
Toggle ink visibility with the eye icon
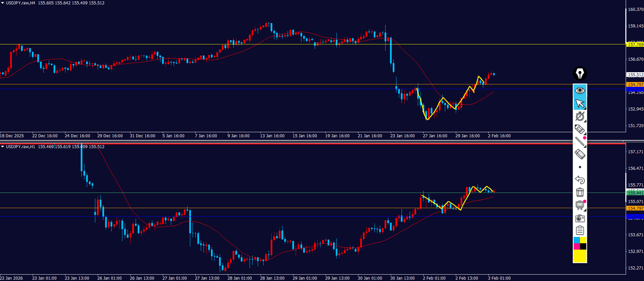[x=580, y=90]
